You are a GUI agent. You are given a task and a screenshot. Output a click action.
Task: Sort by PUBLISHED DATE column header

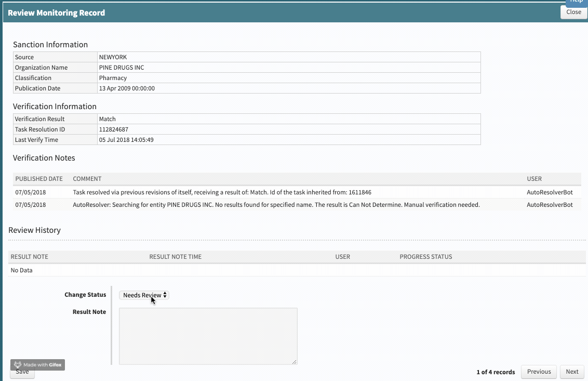point(39,179)
